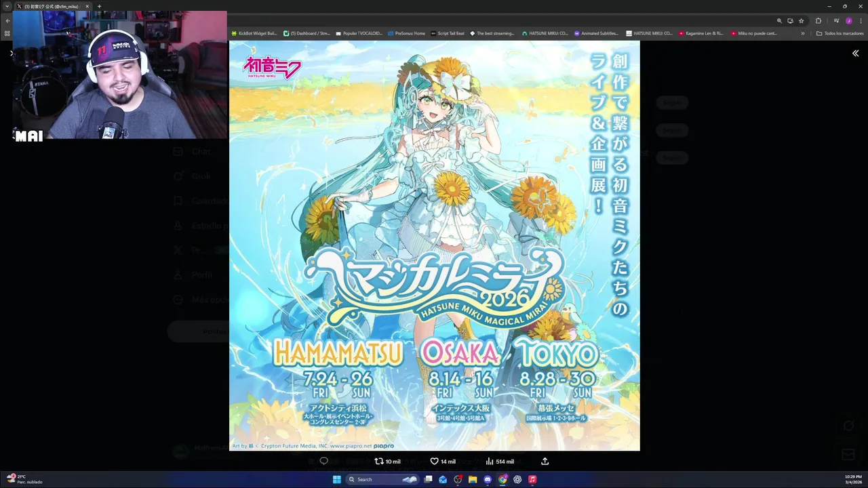Open PreSonus: Home bookmark

click(x=406, y=33)
